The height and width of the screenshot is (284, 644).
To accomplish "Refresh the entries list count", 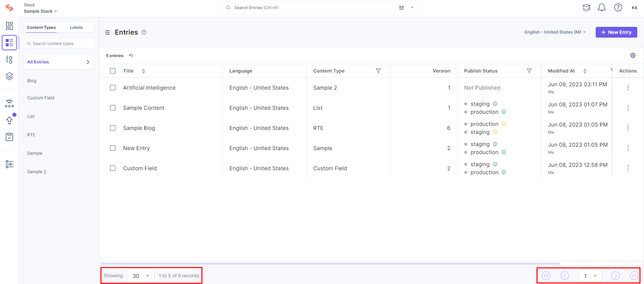I will pos(131,56).
